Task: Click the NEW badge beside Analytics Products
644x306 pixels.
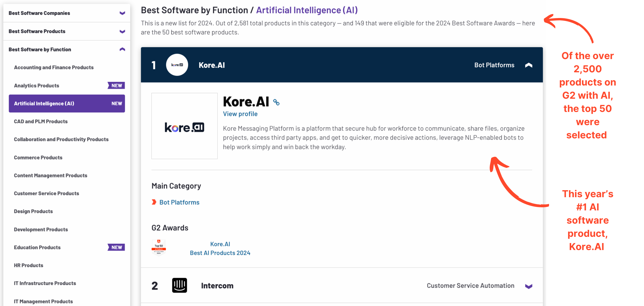Action: click(x=116, y=86)
